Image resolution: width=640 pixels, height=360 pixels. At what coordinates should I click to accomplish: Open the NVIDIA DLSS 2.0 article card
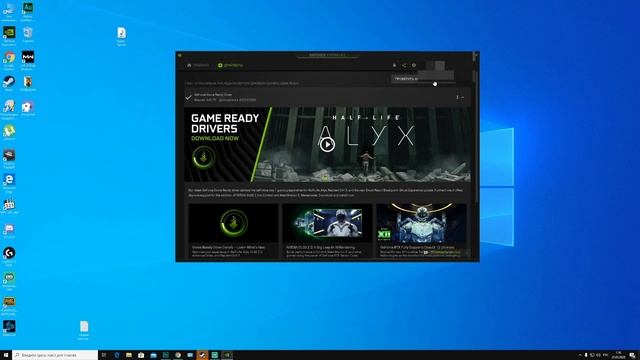[x=327, y=231]
